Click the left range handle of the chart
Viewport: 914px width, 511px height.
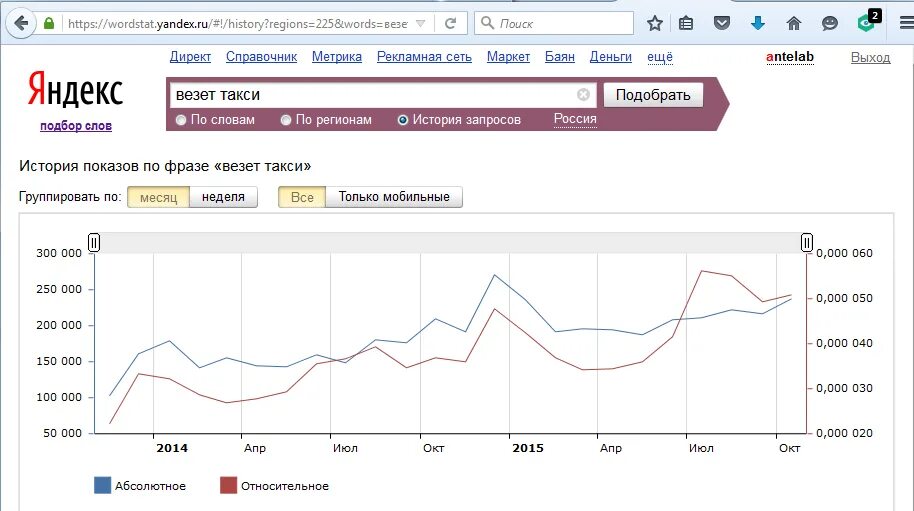tap(94, 242)
